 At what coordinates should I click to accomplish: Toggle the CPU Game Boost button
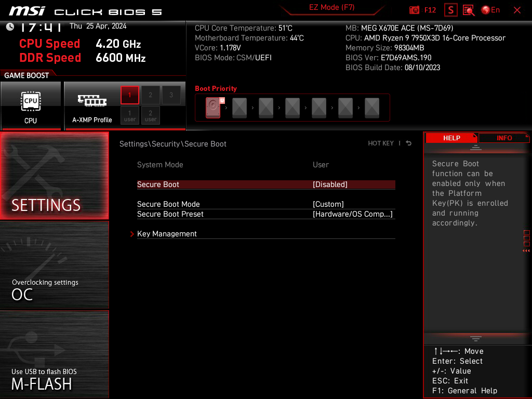pos(31,105)
